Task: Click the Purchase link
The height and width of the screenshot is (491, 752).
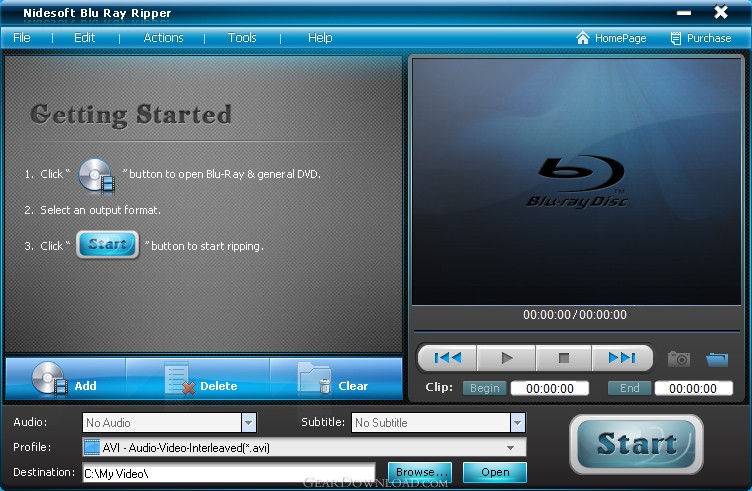Action: tap(701, 38)
